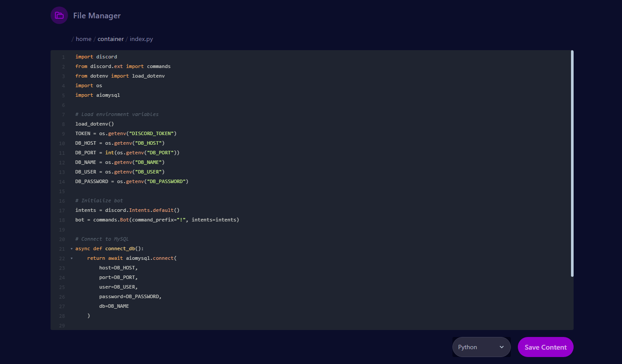This screenshot has width=622, height=364.
Task: Select the index.py breadcrumb tab
Action: (141, 39)
